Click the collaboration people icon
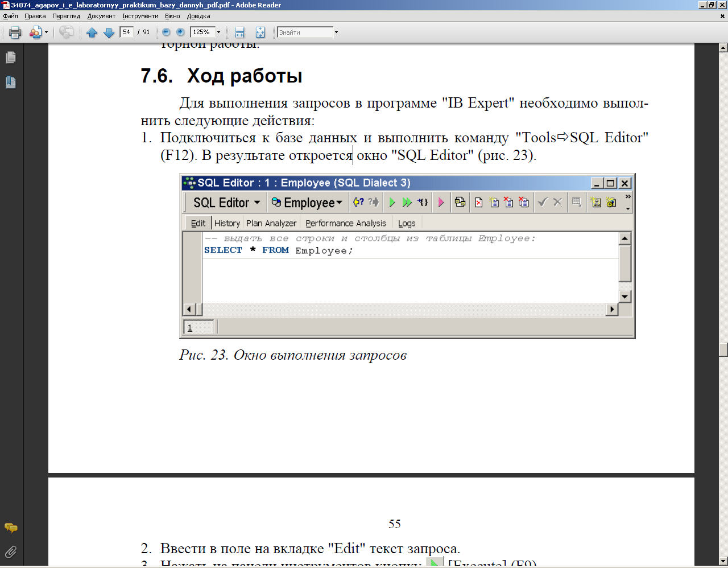This screenshot has height=568, width=728. 35,32
